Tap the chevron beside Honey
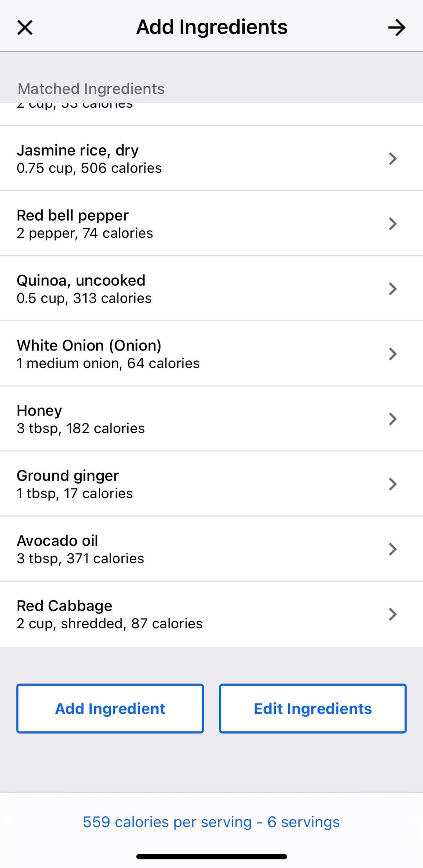This screenshot has width=423, height=868. click(392, 419)
